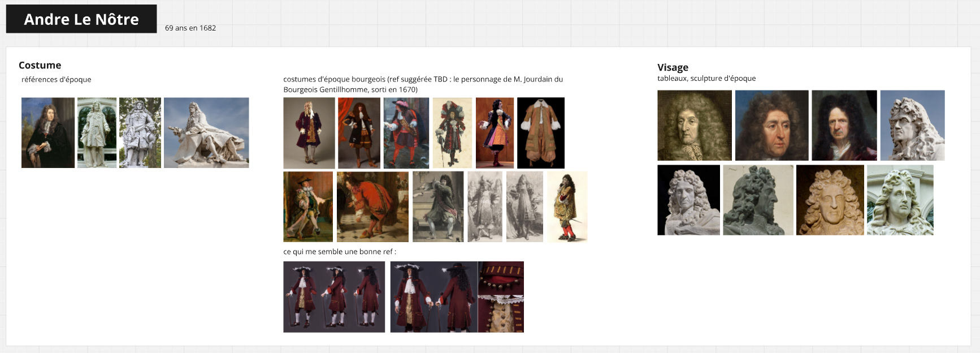Click the 'références d'époque' caption
980x353 pixels.
pyautogui.click(x=57, y=80)
